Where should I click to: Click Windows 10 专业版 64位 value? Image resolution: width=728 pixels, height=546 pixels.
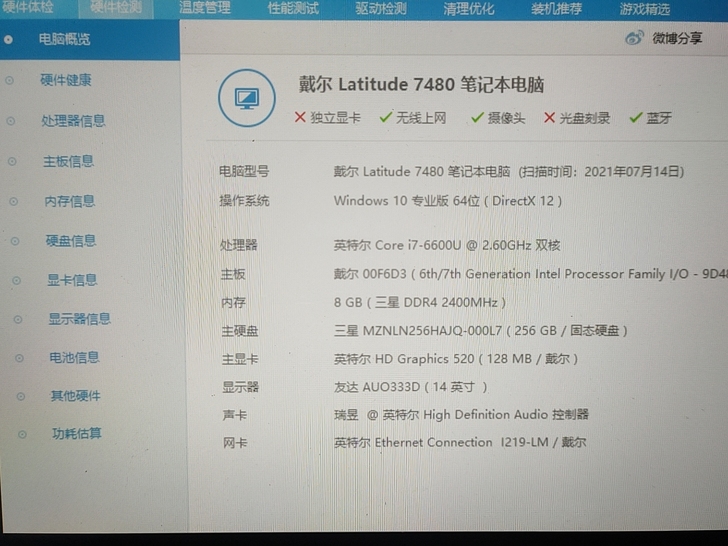click(x=448, y=201)
